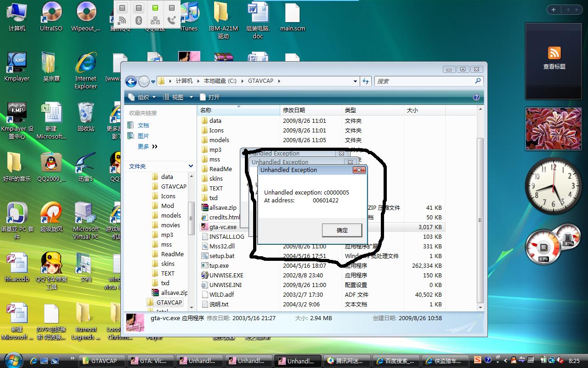Select the IBM-A21M 驱动 folder on desktop
Screen dimensions: 588x368
(x=223, y=21)
